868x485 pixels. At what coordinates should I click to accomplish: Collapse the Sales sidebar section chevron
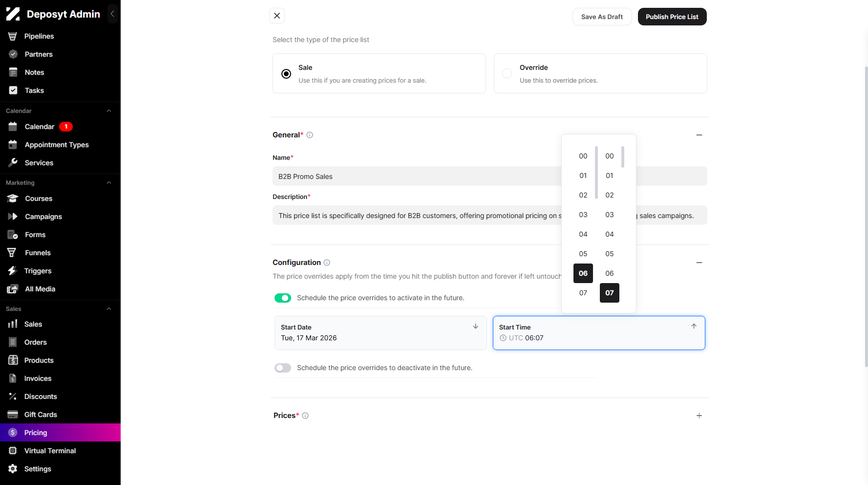point(109,309)
